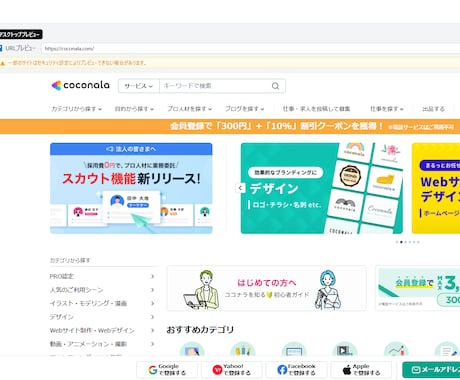Expand 目的から探す menu
This screenshot has height=380, width=460.
[x=134, y=109]
